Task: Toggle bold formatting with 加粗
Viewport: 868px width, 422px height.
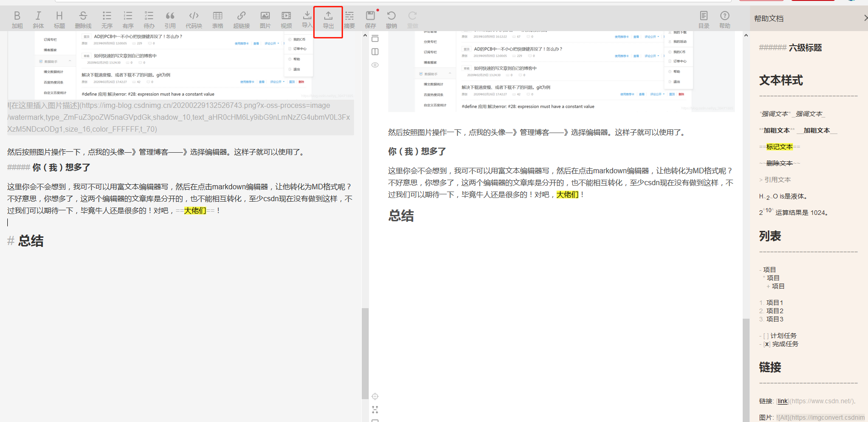Action: [x=17, y=18]
